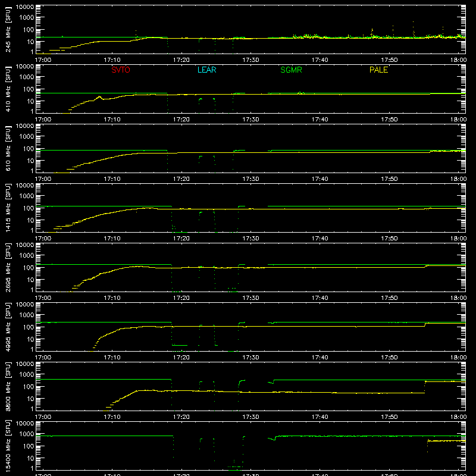Click the 245 MHz tallest yellow spike near 17:53
The height and width of the screenshot is (476, 476).
pyautogui.click(x=413, y=29)
